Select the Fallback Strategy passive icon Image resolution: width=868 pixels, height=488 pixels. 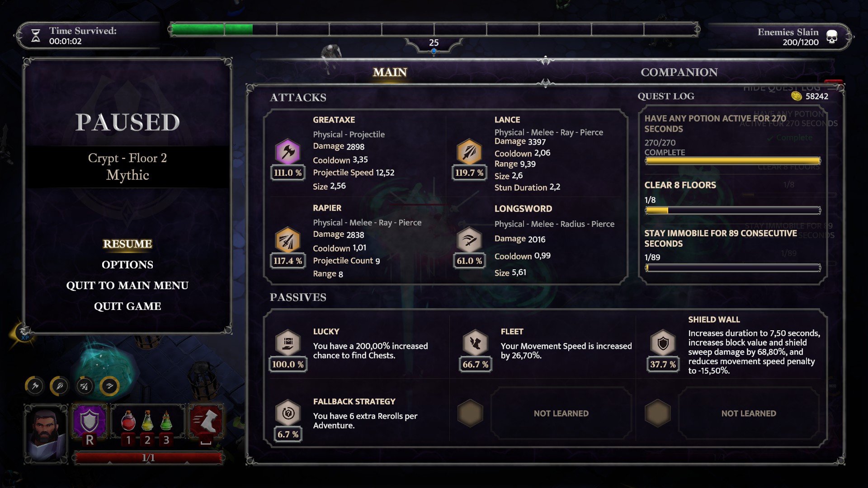click(288, 413)
